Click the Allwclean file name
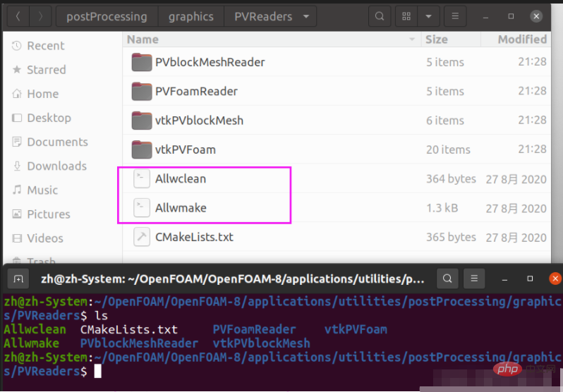 tap(181, 179)
